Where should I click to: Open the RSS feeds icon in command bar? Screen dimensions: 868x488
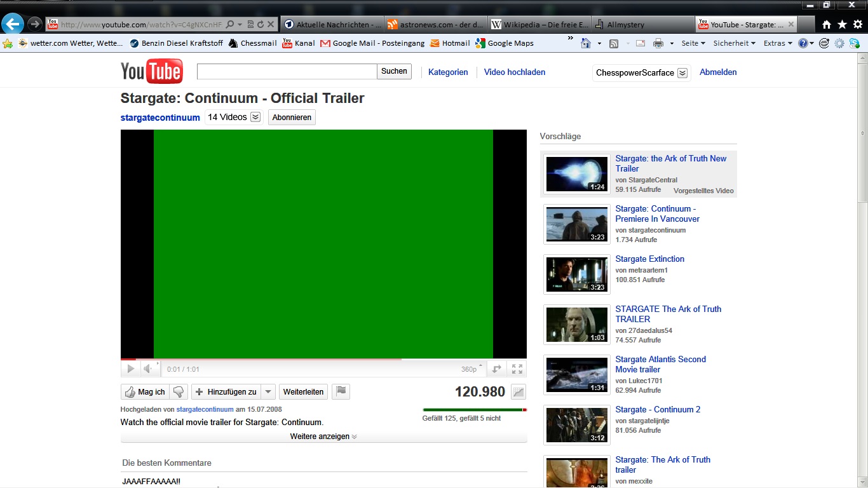click(x=614, y=43)
